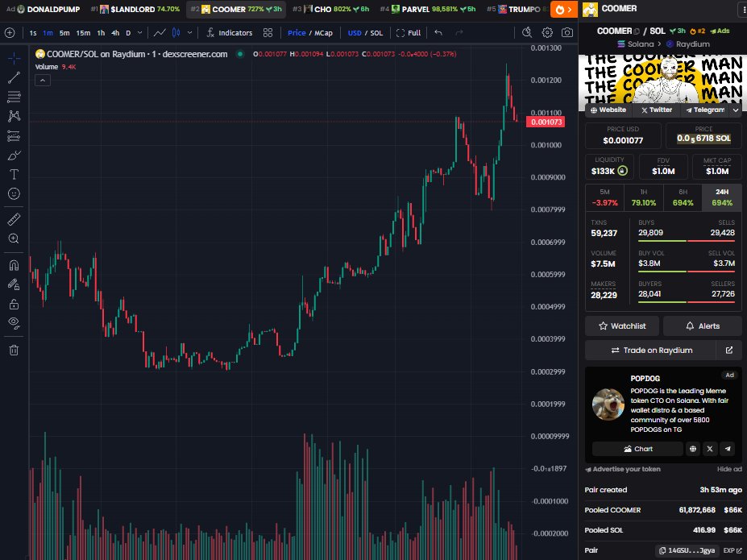Open trending token $LANDLORD
Image resolution: width=747 pixels, height=560 pixels.
135,9
